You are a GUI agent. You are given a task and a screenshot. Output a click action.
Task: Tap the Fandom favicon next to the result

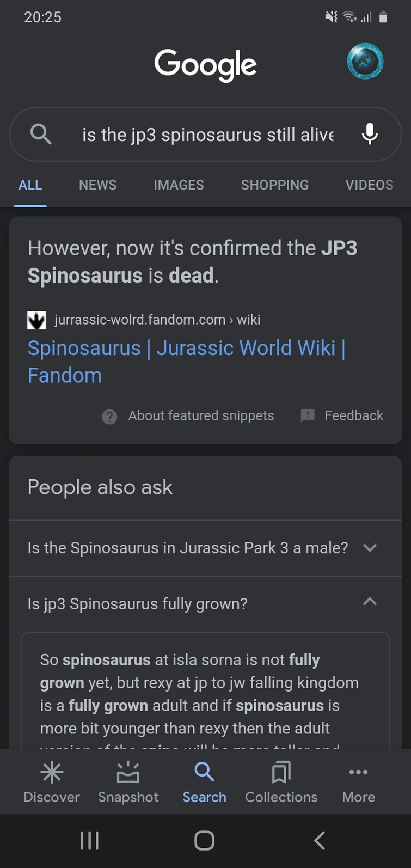tap(36, 320)
